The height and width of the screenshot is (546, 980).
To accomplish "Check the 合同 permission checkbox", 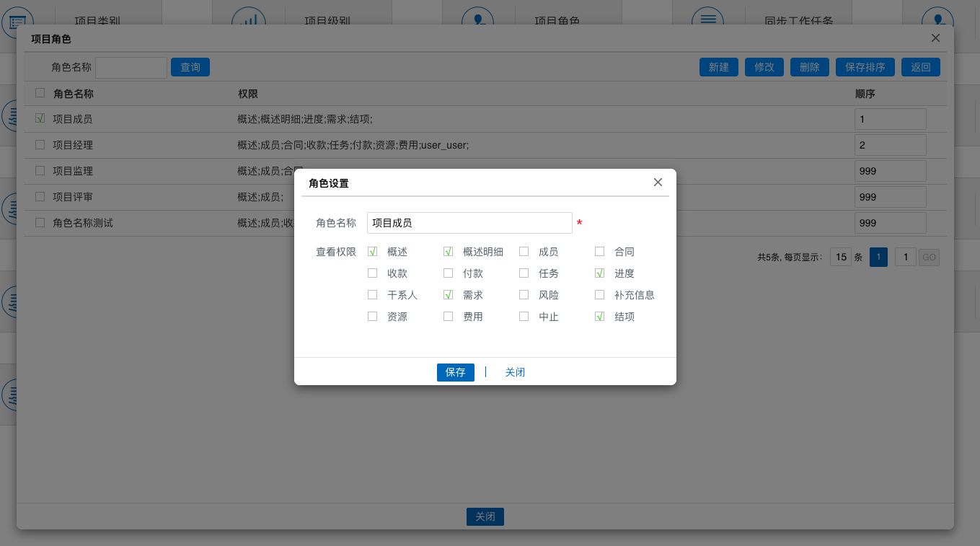I will 600,252.
